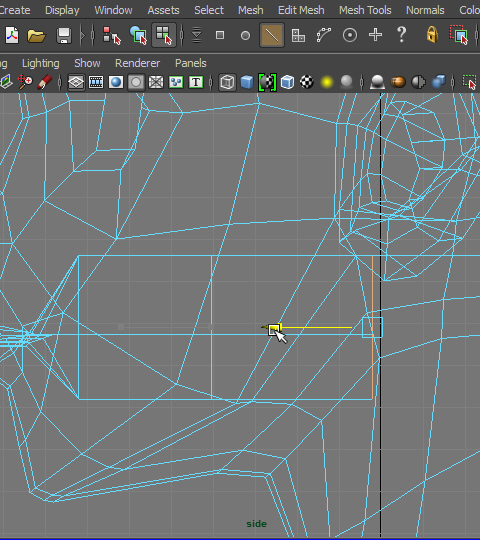Open the Grease Pencil tool
The height and width of the screenshot is (540, 480).
(45, 82)
